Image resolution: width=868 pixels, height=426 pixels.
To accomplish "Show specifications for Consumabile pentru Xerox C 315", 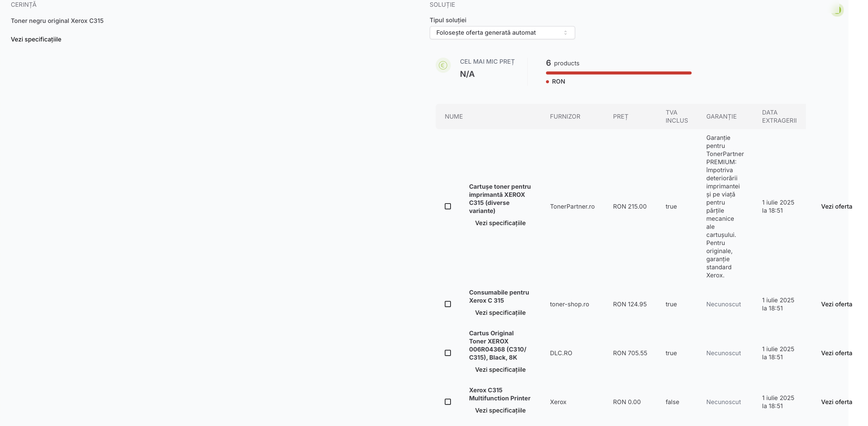I will [x=500, y=313].
